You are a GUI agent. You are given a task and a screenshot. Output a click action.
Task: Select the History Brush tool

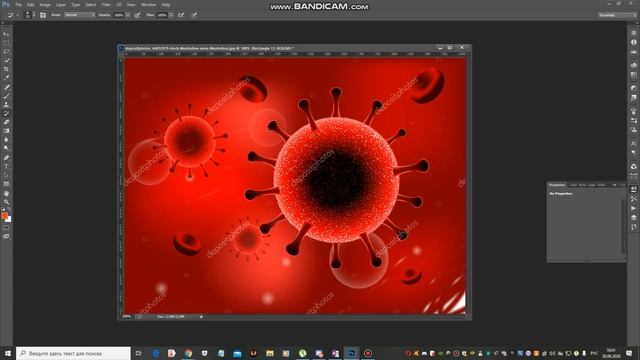6,113
